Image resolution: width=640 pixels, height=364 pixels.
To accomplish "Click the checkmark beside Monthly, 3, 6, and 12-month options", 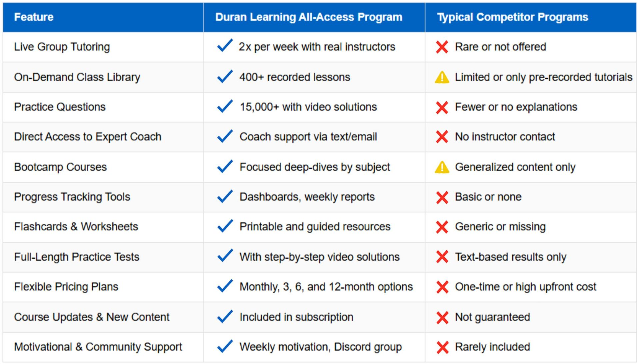I will pos(225,286).
